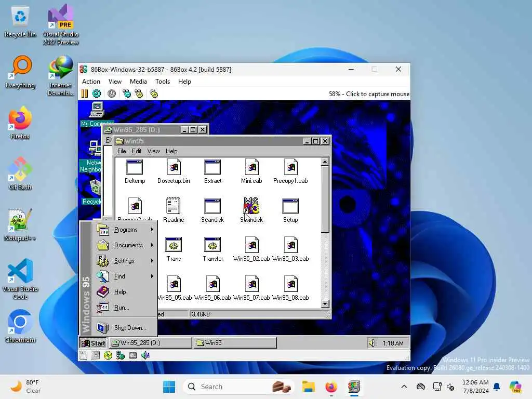Viewport: 532px width, 399px height.
Task: Open Help menu in Win95 window
Action: click(171, 151)
